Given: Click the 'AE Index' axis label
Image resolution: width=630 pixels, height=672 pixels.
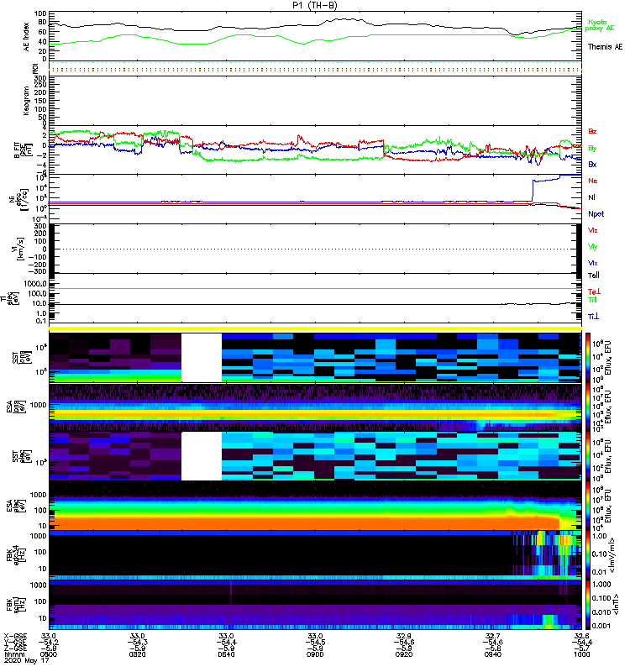Looking at the screenshot, I should click(26, 37).
